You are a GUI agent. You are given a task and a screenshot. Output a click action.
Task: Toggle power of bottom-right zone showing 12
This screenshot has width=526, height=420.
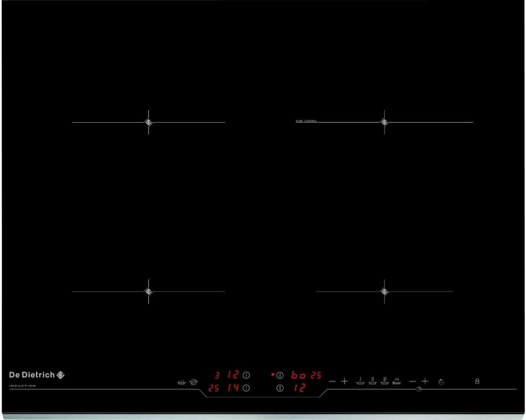pos(280,388)
